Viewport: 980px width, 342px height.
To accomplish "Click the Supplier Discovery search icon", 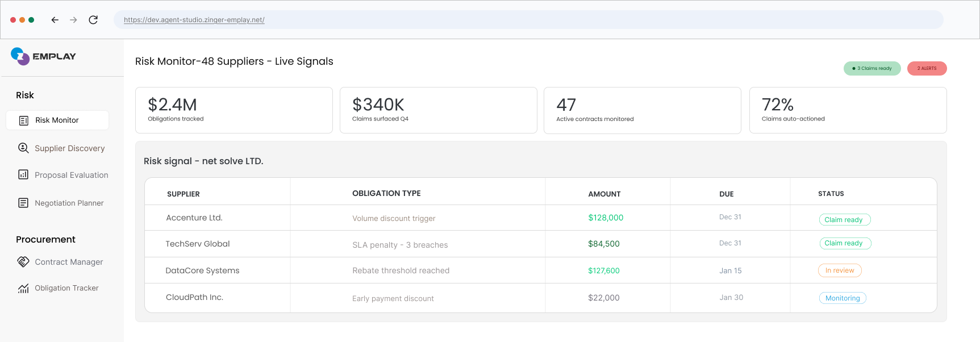I will pos(23,148).
